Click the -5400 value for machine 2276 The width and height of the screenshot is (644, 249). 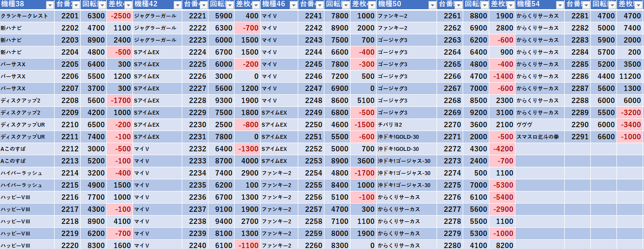pyautogui.click(x=502, y=197)
